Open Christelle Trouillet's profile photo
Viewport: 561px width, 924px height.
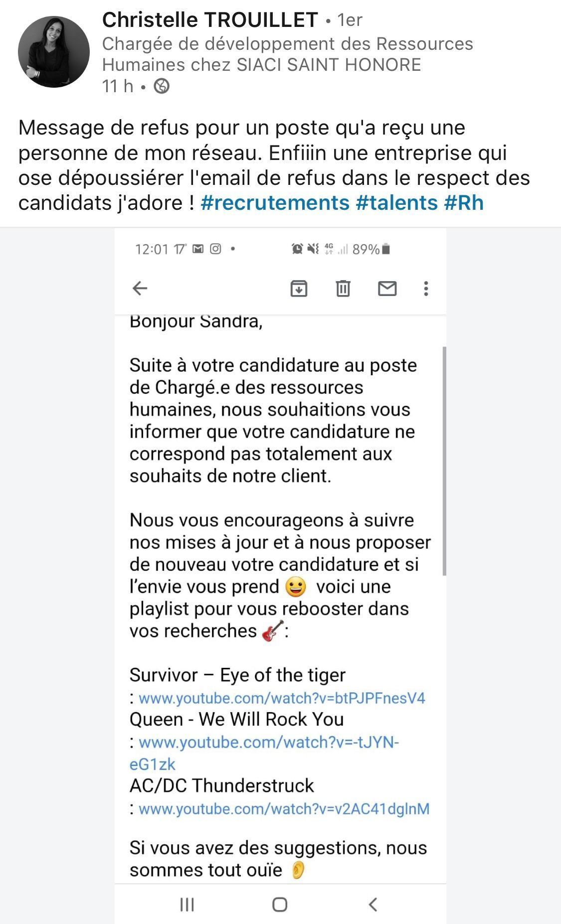coord(54,52)
